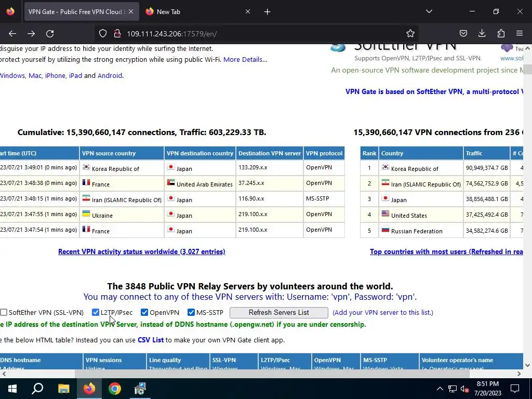
Task: Click the VPN source country column header
Action: [x=122, y=153]
